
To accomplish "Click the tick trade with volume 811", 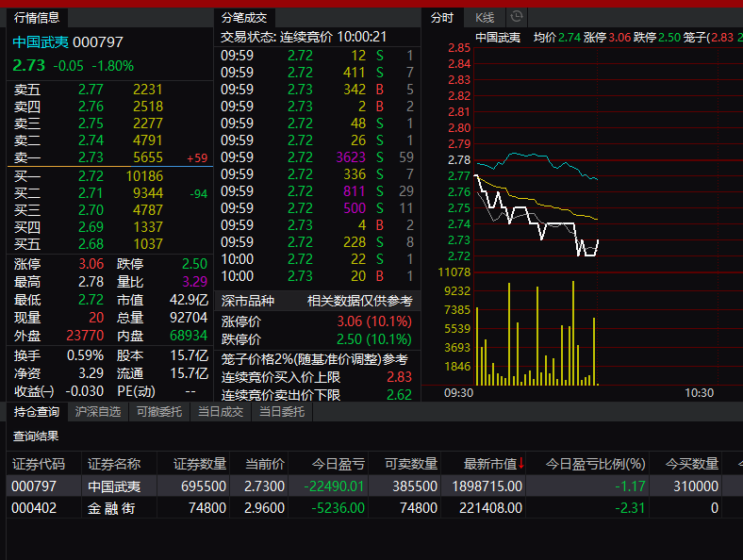I will (317, 191).
